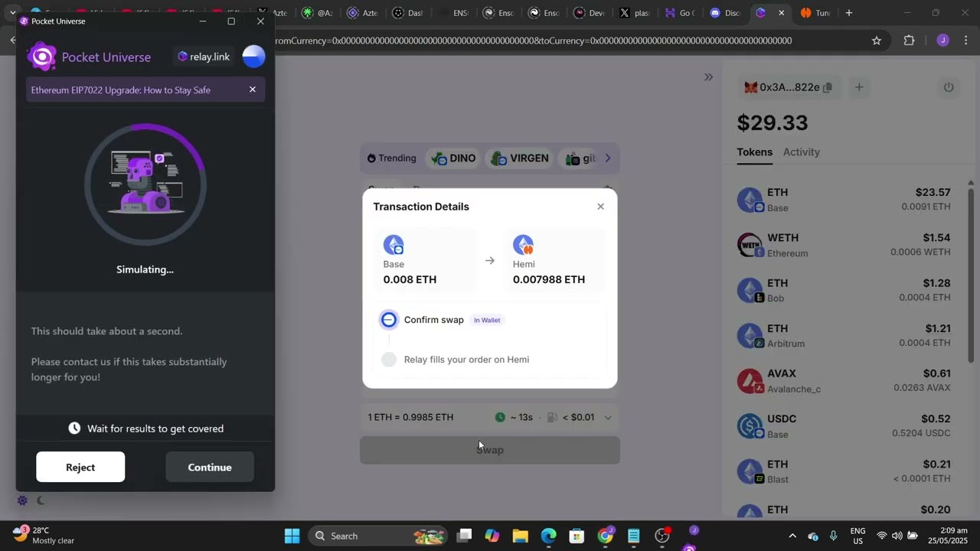980x551 pixels.
Task: Click the MetaMask fox wallet icon
Action: [x=751, y=87]
